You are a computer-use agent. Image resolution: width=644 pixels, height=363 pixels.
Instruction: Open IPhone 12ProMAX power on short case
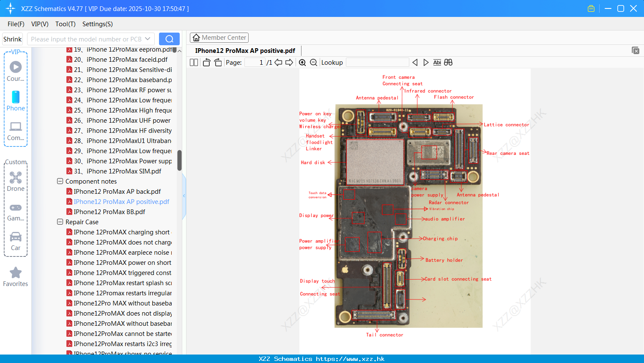[119, 263]
